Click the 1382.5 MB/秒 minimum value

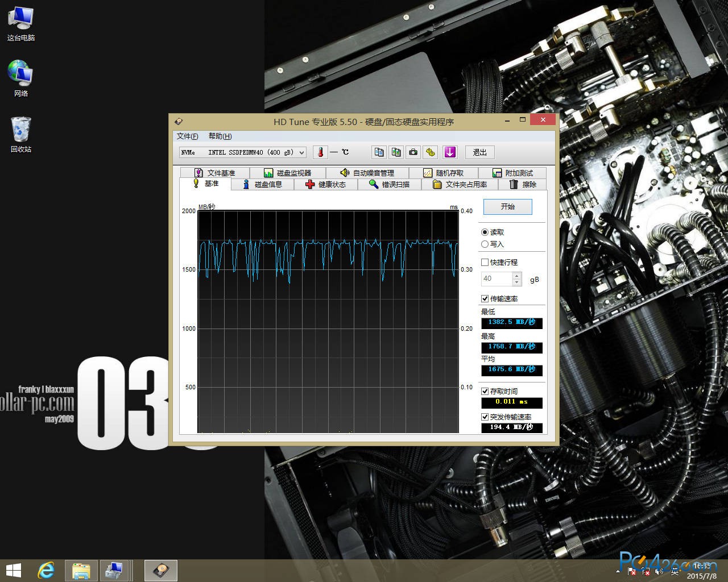click(512, 322)
